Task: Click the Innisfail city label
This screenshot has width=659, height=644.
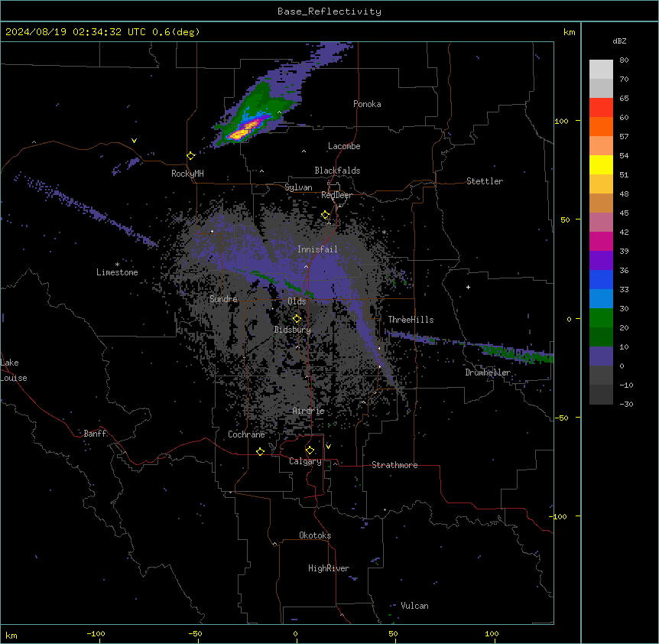Action: [x=317, y=249]
